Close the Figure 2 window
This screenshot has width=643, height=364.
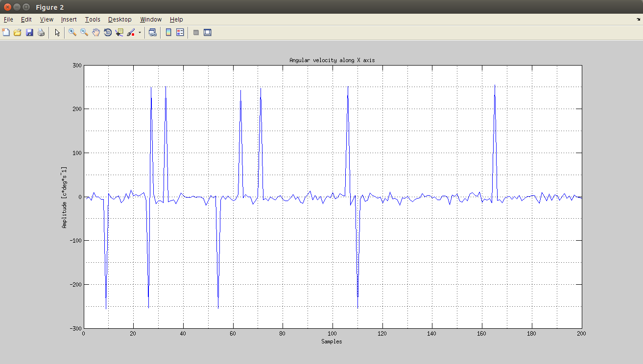(7, 7)
